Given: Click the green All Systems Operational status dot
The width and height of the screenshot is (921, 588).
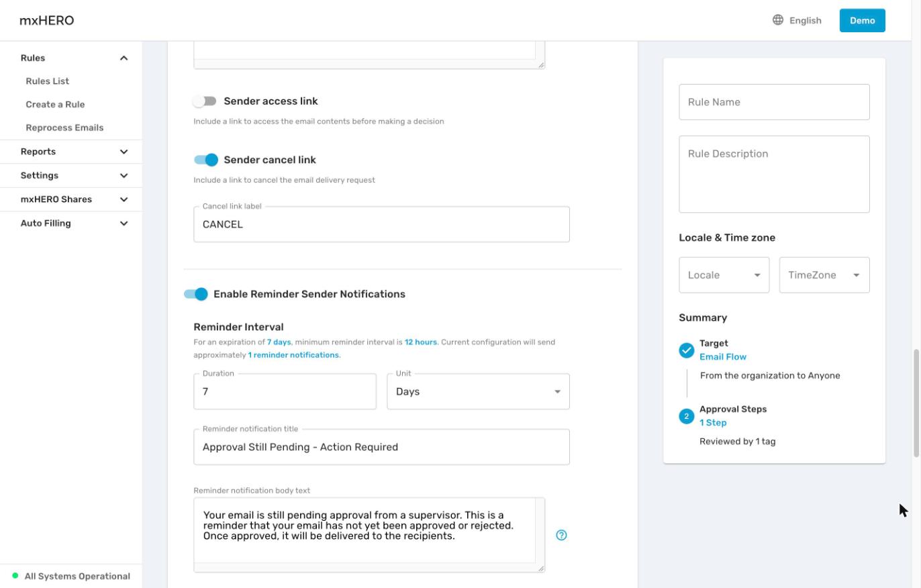Looking at the screenshot, I should 15,576.
